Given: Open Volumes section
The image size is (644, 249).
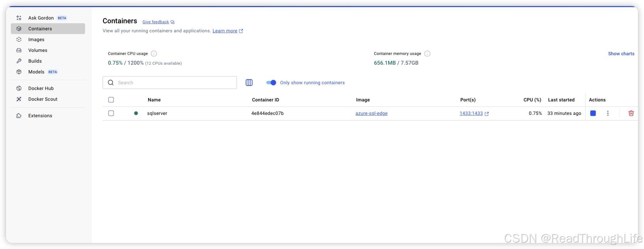Looking at the screenshot, I should [48, 50].
